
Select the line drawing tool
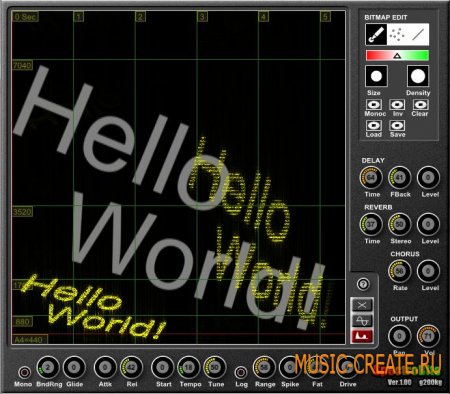pyautogui.click(x=418, y=35)
